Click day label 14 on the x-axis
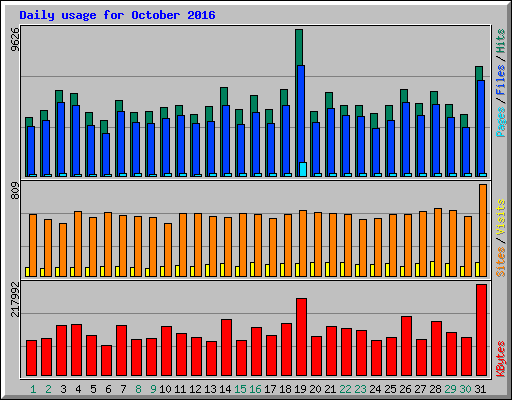The height and width of the screenshot is (400, 512). (225, 389)
